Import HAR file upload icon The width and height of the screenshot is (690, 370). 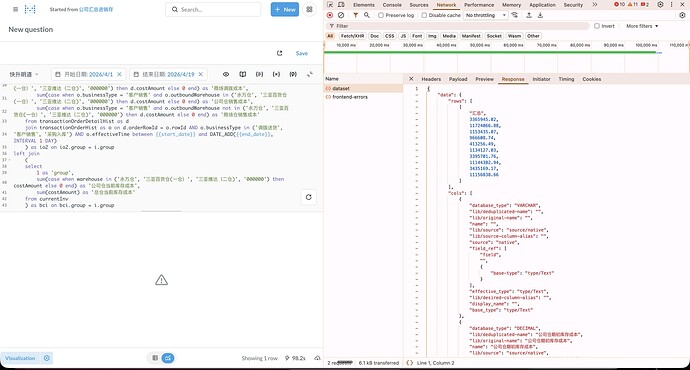(529, 15)
